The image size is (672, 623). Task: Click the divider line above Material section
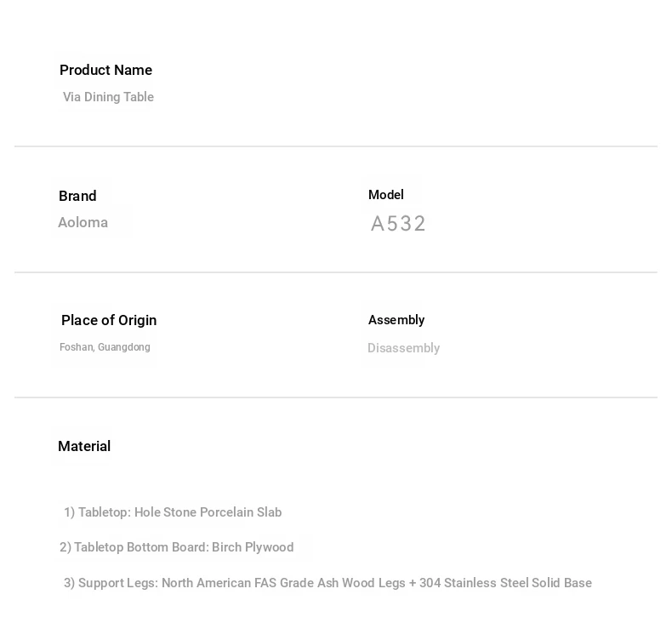336,397
